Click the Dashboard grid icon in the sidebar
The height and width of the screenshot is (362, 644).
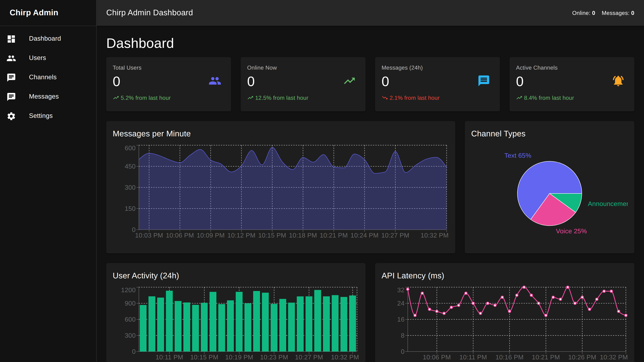[11, 39]
